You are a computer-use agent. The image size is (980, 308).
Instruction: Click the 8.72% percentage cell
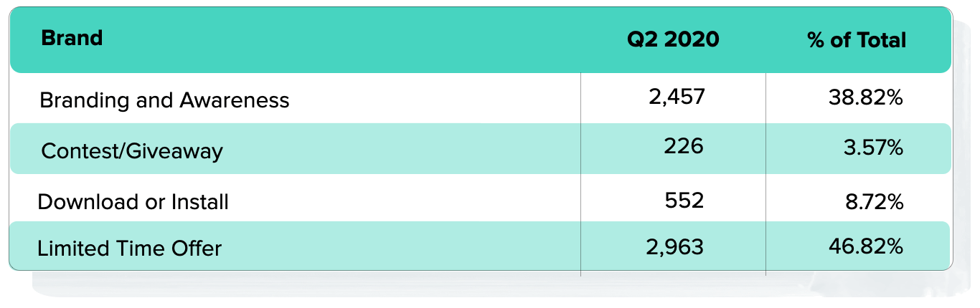click(x=875, y=203)
